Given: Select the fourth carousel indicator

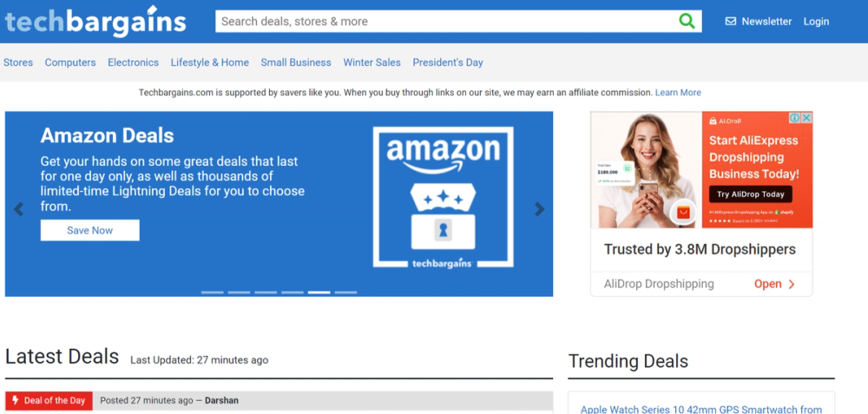Looking at the screenshot, I should (293, 292).
